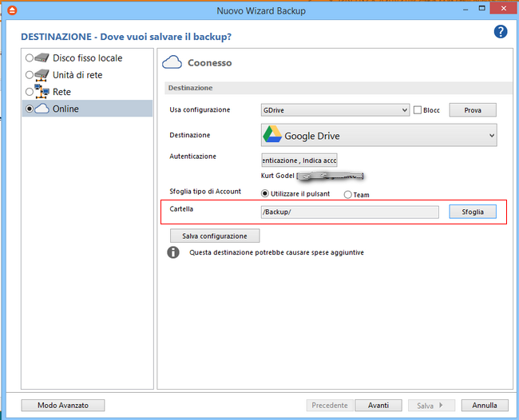Click the orange app icon in title bar
The image size is (519, 420).
[x=10, y=10]
